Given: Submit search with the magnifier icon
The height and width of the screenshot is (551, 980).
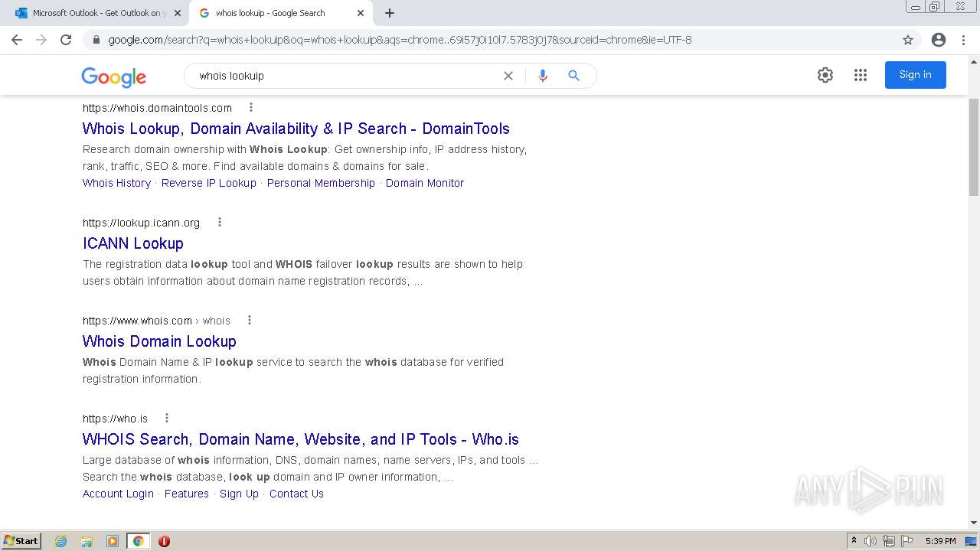Looking at the screenshot, I should click(x=573, y=76).
